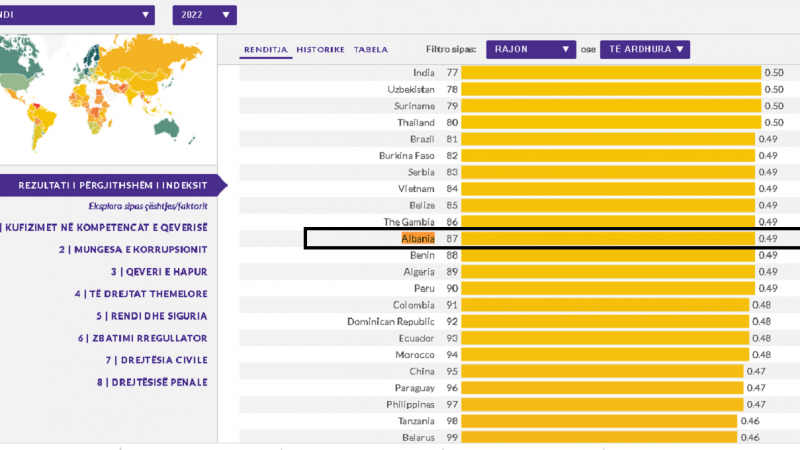Click the Belarus row at rank 99
The height and width of the screenshot is (450, 800).
418,437
